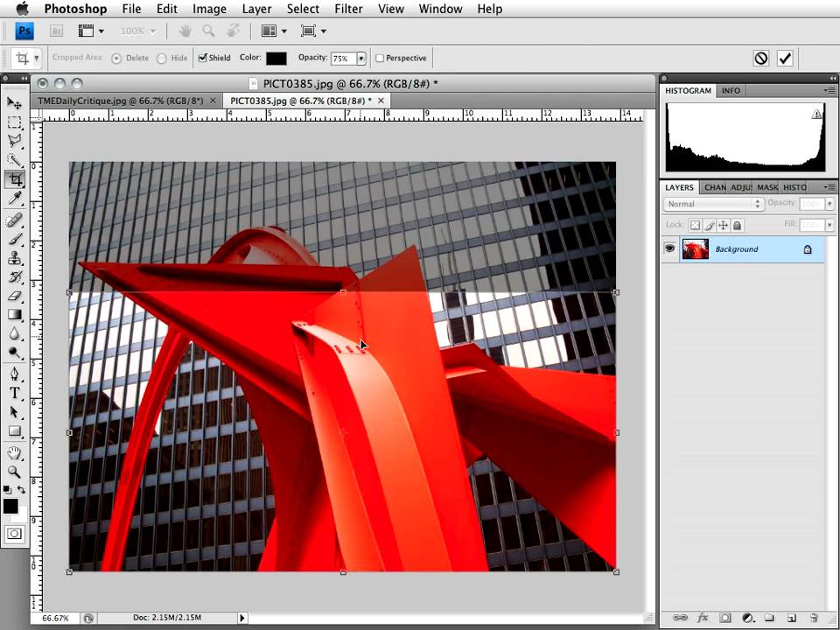The height and width of the screenshot is (630, 840).
Task: Add a layer mask
Action: [x=724, y=618]
